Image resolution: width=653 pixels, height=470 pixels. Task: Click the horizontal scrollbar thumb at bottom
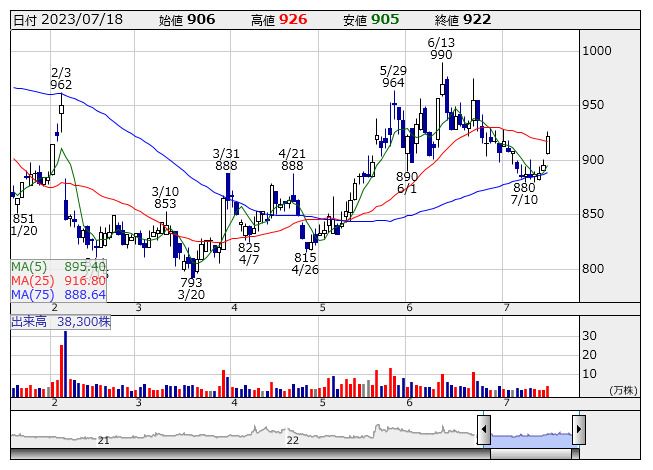click(531, 454)
